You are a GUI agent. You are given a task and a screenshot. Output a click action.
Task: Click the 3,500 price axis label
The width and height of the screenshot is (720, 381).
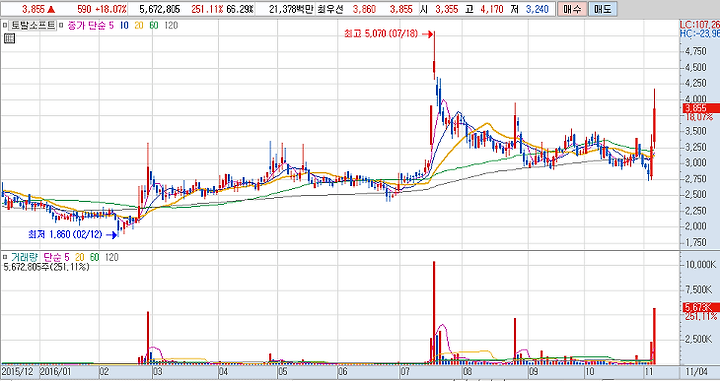(x=696, y=131)
